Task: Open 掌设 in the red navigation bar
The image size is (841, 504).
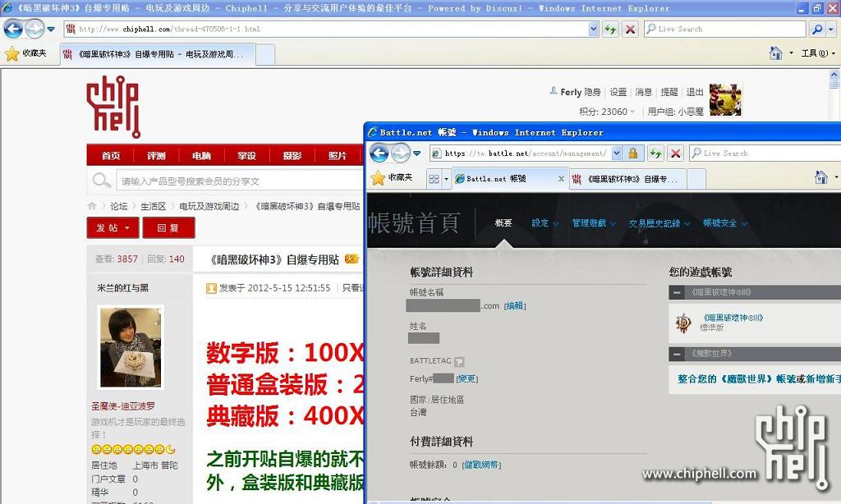Action: [x=246, y=155]
